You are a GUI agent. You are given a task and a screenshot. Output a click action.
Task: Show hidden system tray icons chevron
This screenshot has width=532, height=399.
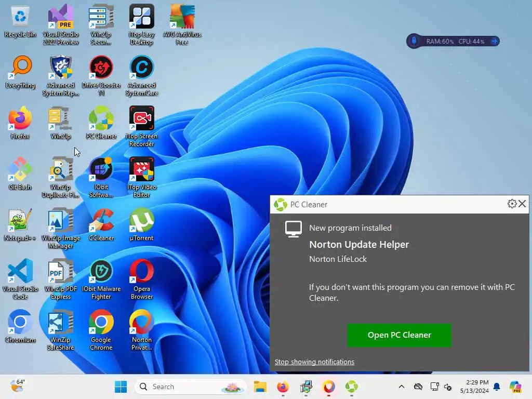coord(402,387)
